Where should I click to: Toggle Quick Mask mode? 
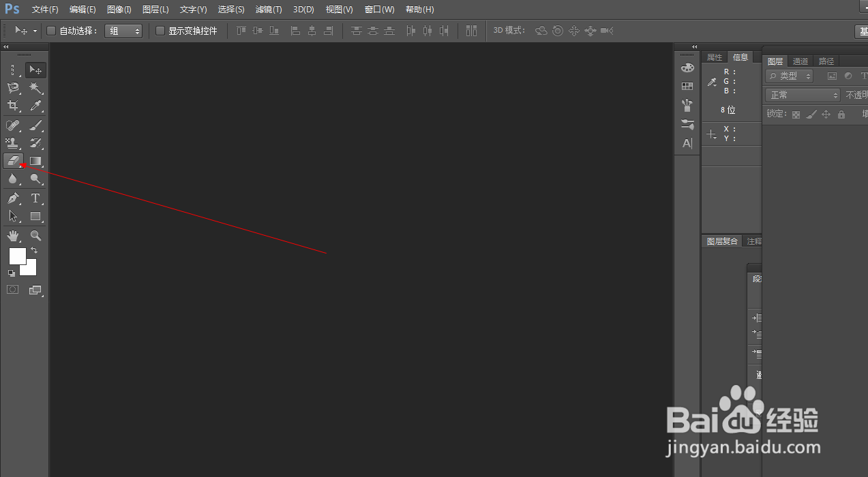12,290
